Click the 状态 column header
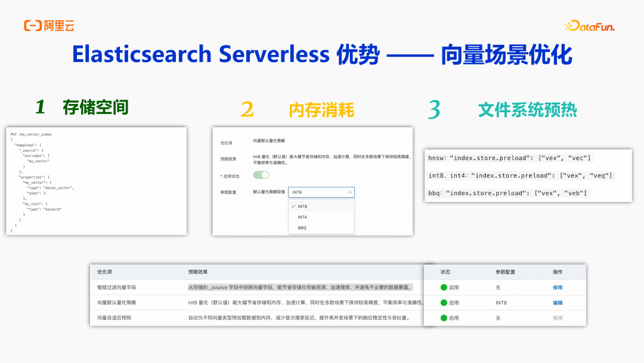 point(445,272)
